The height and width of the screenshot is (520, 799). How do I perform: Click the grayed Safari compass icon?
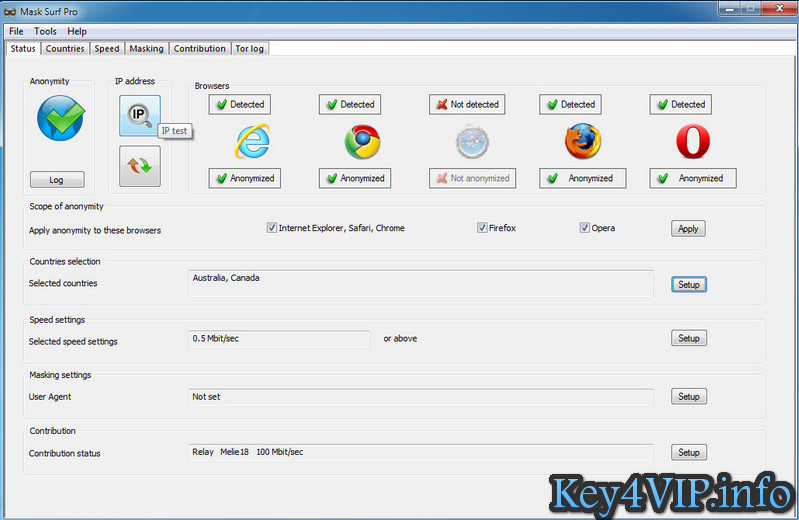472,142
